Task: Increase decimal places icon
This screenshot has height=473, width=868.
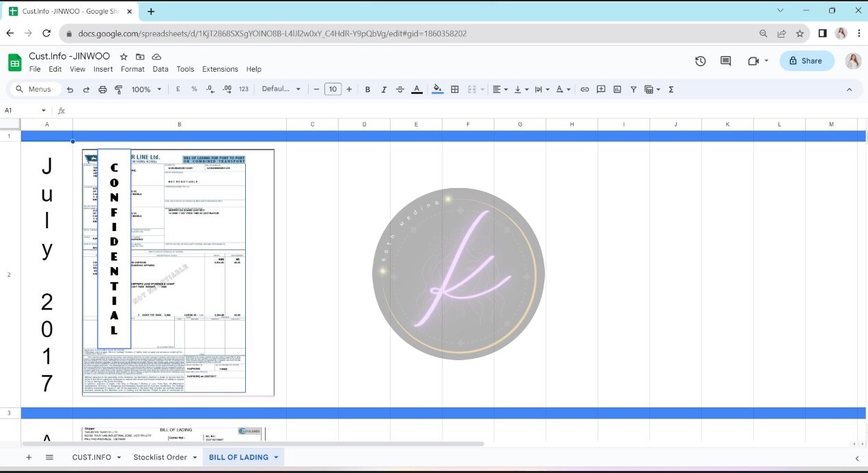Action: (x=227, y=90)
